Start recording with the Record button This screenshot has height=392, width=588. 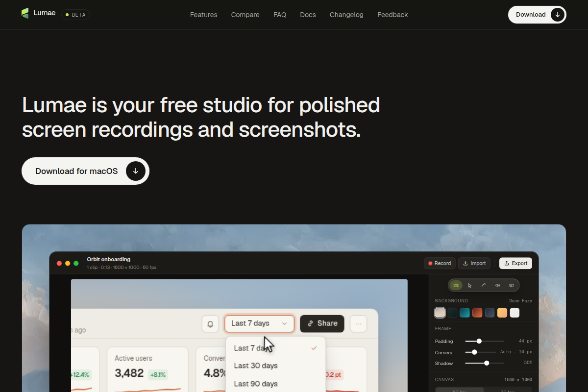440,263
